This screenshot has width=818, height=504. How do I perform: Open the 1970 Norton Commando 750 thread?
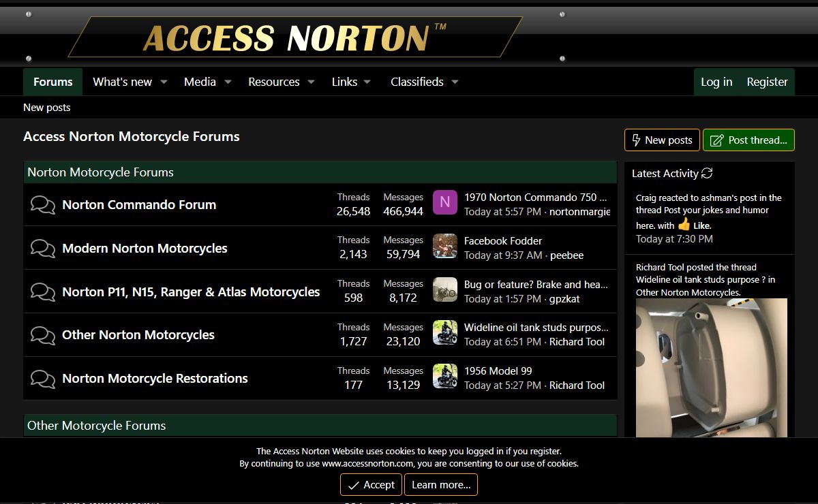(x=535, y=198)
